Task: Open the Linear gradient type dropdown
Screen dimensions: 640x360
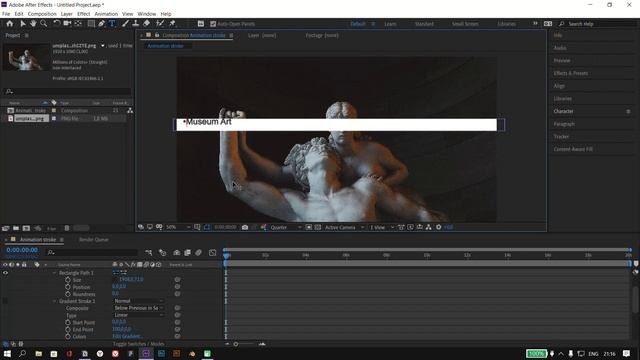Action: 138,315
